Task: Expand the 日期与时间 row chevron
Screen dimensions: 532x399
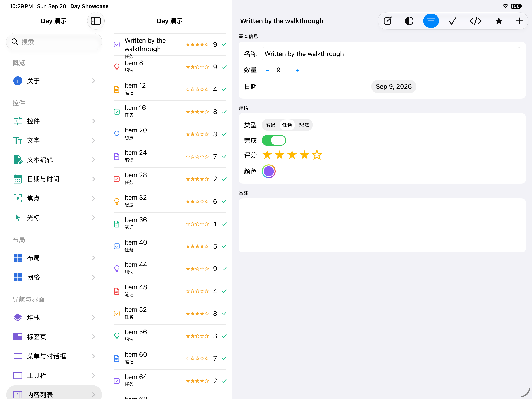Action: [93, 179]
